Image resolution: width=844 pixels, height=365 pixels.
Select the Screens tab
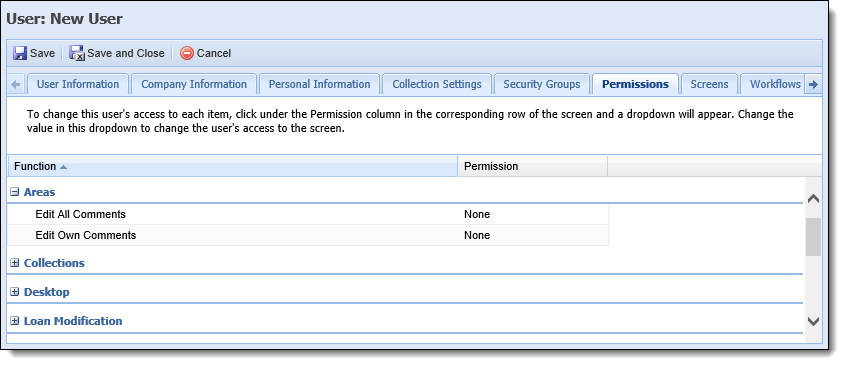pos(709,85)
